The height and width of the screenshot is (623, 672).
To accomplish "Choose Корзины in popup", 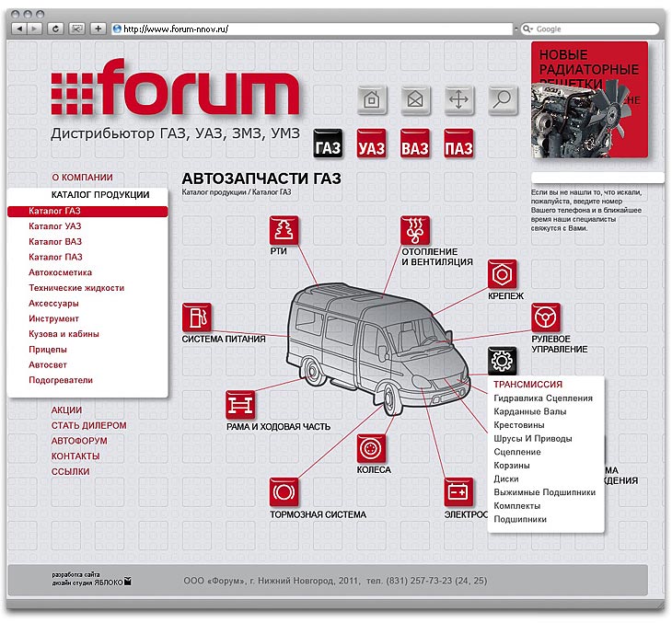I will click(512, 466).
